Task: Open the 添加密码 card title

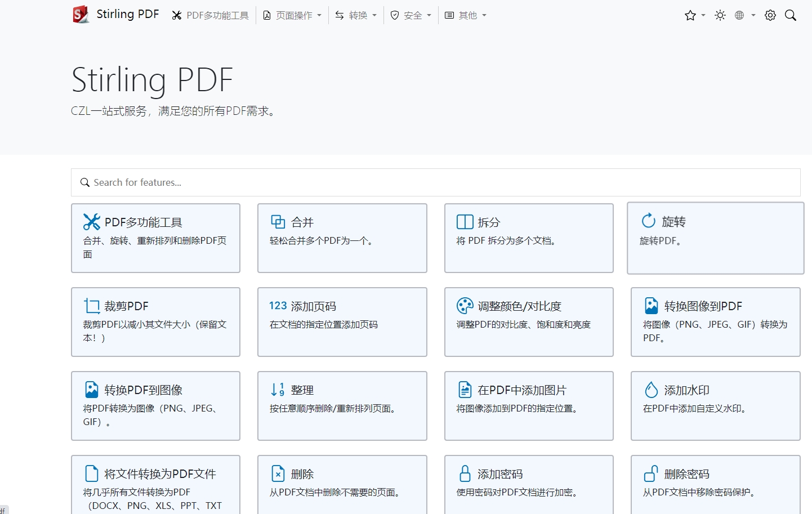Action: click(x=500, y=474)
